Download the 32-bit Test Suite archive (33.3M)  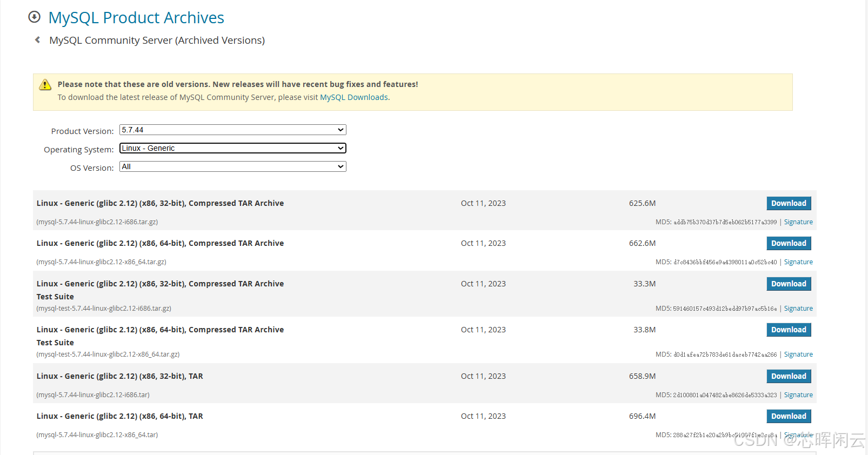click(x=789, y=284)
